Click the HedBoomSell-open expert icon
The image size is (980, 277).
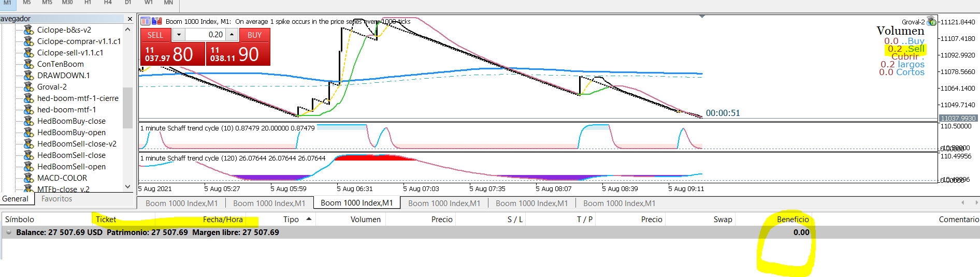[29, 167]
